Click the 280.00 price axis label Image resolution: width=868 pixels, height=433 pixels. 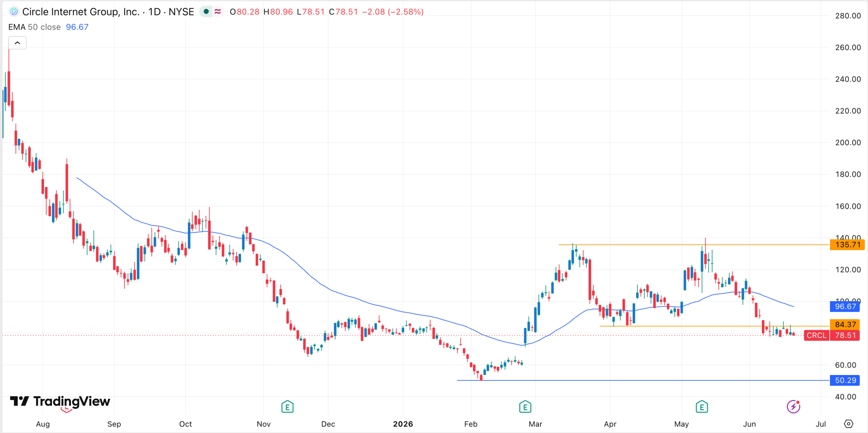coord(848,16)
